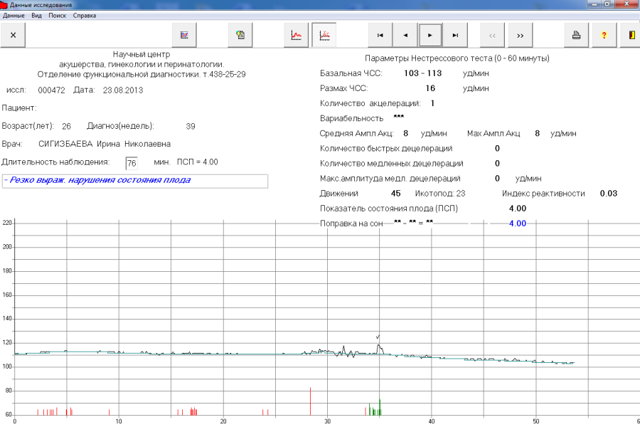The width and height of the screenshot is (640, 432).
Task: Click the 'Икотопод: 23' text
Action: click(440, 194)
